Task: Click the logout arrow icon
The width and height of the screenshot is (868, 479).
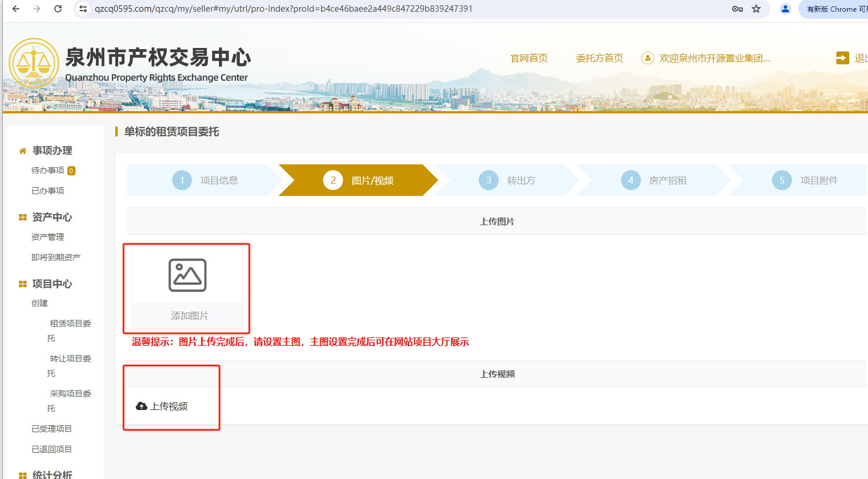Action: (842, 58)
